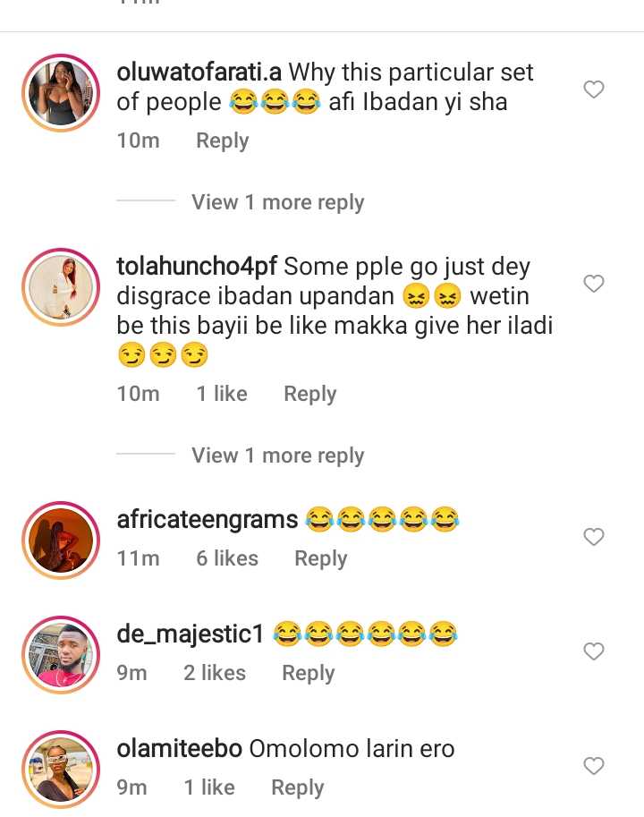Viewport: 644px width, 817px height.
Task: Expand replies under tolahuncho4pf's comment
Action: [x=277, y=455]
